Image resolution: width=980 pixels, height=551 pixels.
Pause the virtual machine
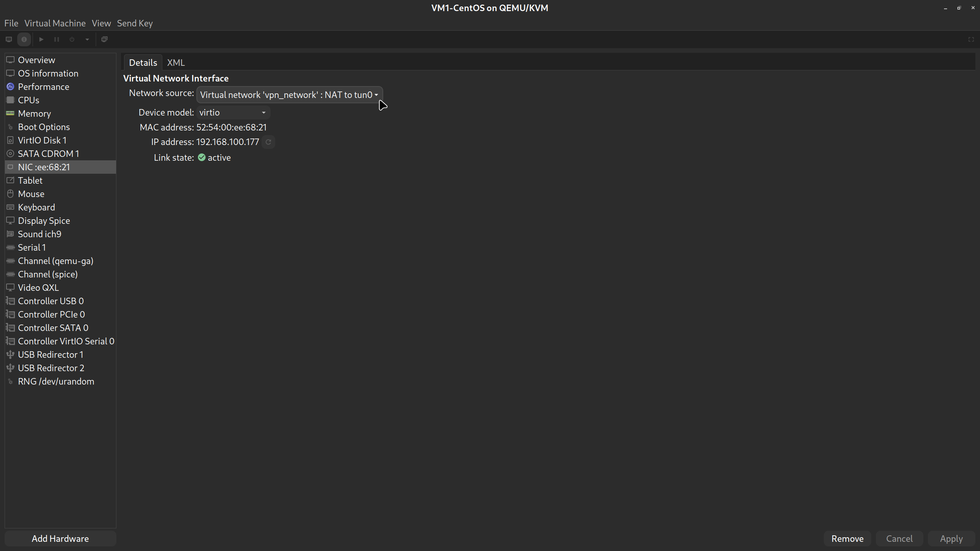tap(56, 39)
